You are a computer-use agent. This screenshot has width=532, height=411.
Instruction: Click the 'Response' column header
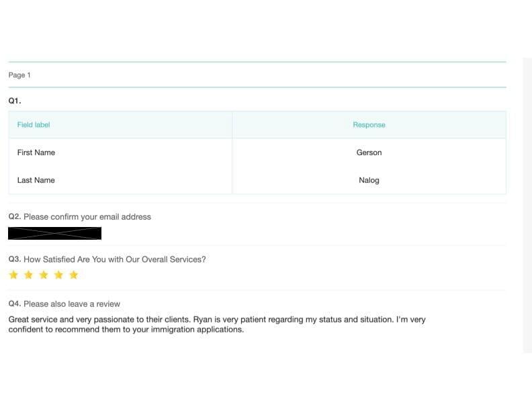tap(369, 125)
